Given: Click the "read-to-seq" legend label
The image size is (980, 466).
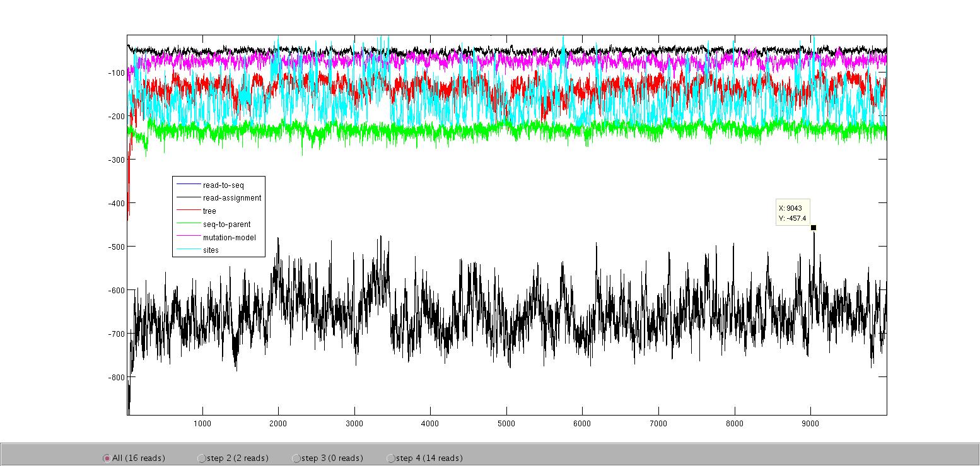Looking at the screenshot, I should click(223, 185).
